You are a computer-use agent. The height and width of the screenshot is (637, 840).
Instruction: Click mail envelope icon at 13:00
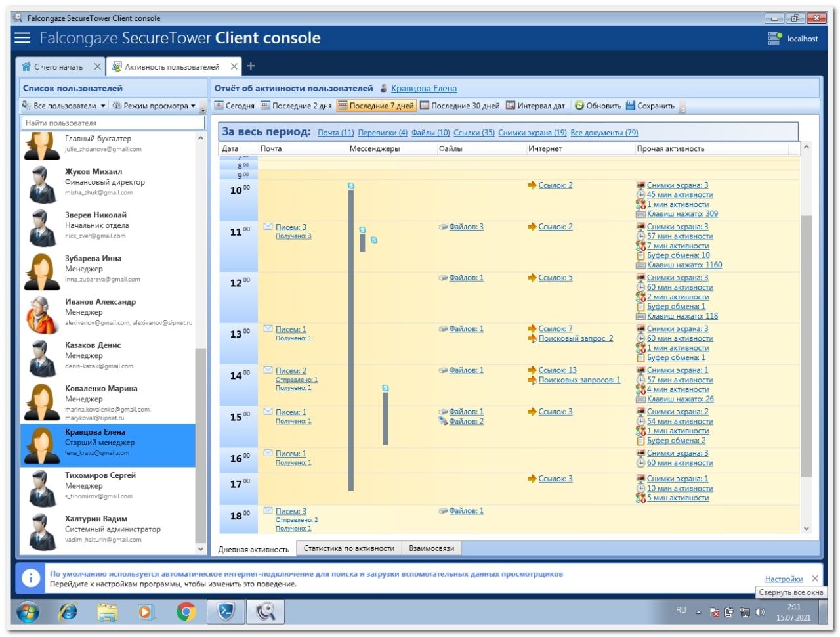(268, 329)
